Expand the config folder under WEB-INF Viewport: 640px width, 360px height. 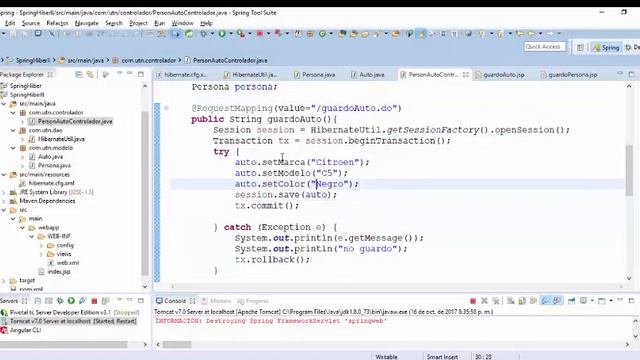(41, 245)
